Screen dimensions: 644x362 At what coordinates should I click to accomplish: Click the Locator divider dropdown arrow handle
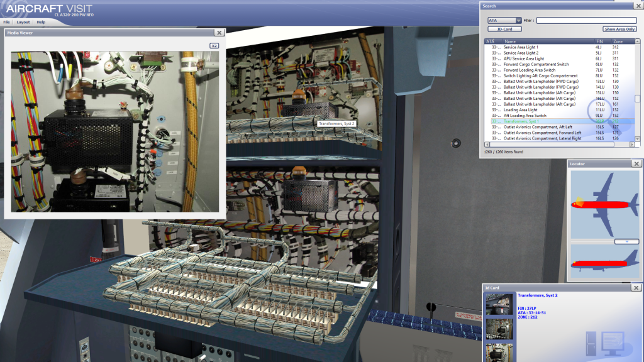coord(627,242)
